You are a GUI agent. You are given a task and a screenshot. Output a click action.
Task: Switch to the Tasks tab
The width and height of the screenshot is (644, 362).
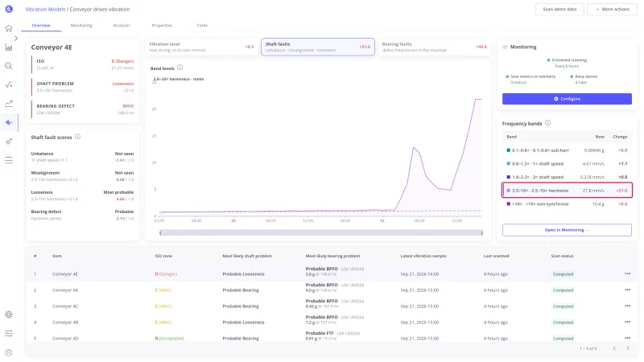tap(202, 26)
